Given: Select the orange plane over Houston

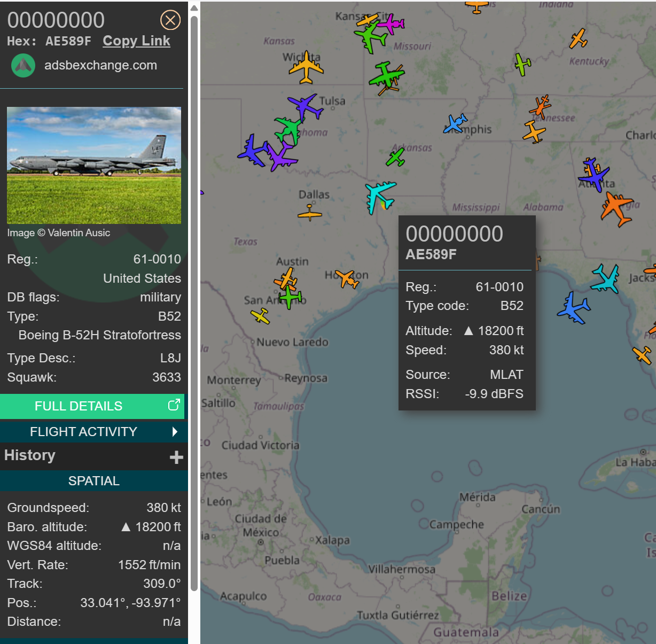Looking at the screenshot, I should [x=348, y=278].
